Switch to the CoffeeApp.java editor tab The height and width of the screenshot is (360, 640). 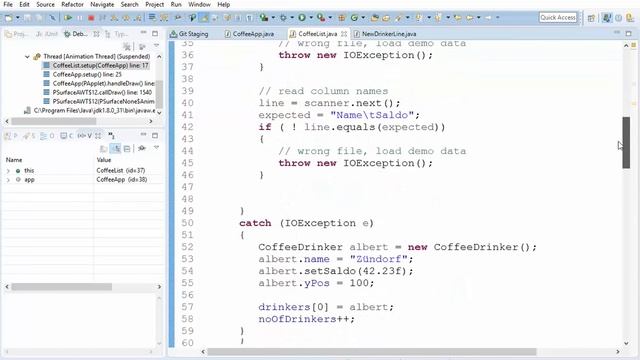click(x=249, y=34)
